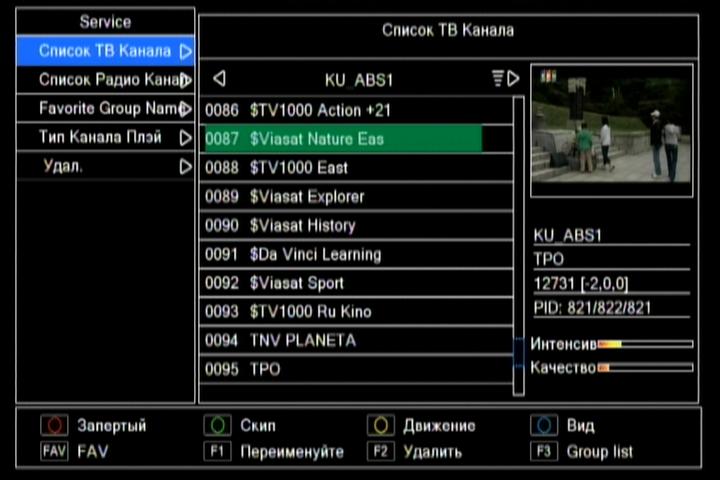The image size is (720, 480).
Task: Click the F2 key icon for delete
Action: (x=381, y=451)
